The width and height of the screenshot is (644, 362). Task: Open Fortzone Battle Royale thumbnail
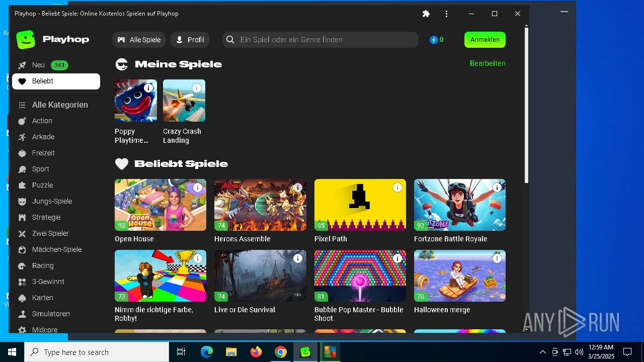pos(460,205)
